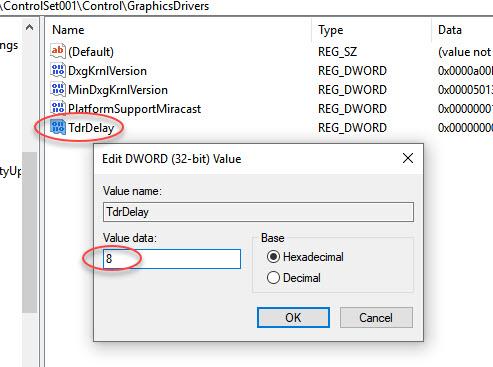Sort the list by Type column header
493x367 pixels.
pyautogui.click(x=331, y=30)
